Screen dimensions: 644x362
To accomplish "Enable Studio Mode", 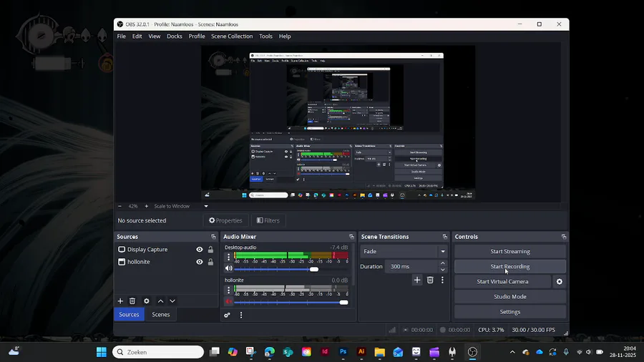I will (510, 296).
